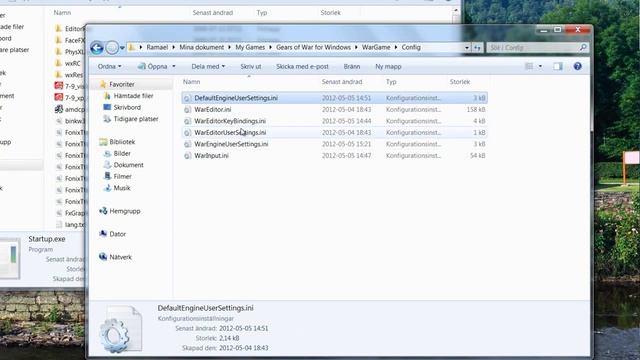Open Tidigare platser in navigation pane
640x360 pixels.
[x=136, y=119]
